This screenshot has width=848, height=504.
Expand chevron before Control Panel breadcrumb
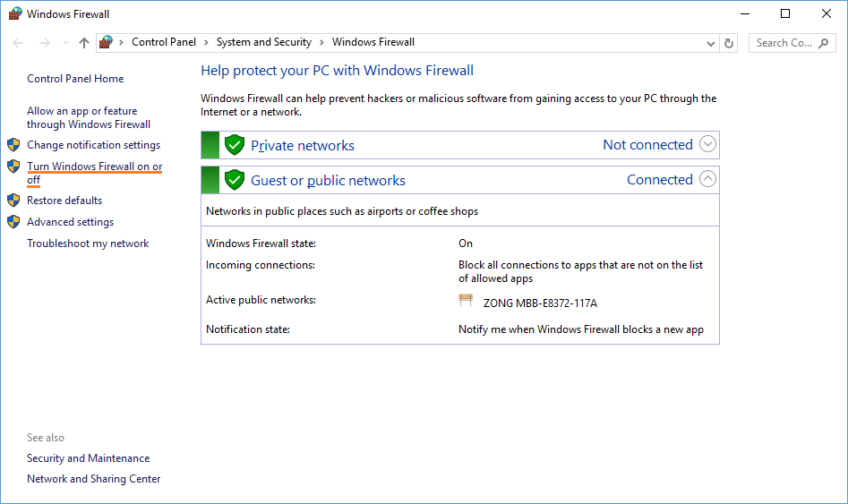(x=121, y=42)
